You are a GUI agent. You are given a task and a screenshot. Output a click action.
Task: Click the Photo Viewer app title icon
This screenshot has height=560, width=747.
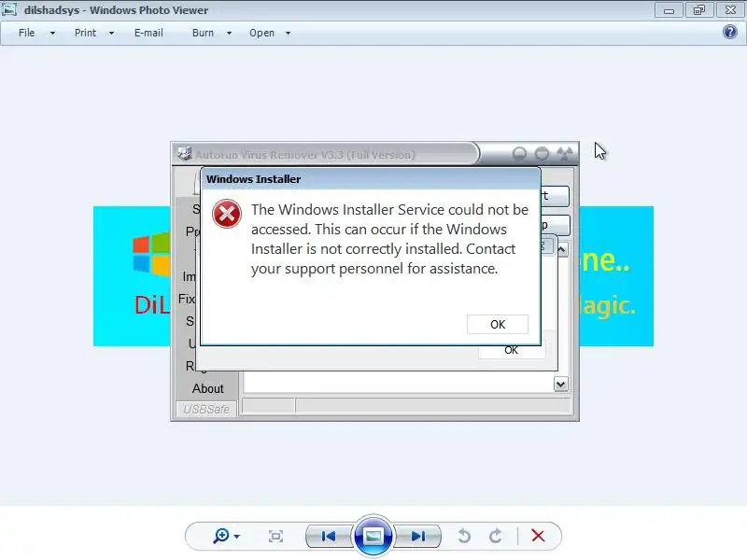(9, 9)
